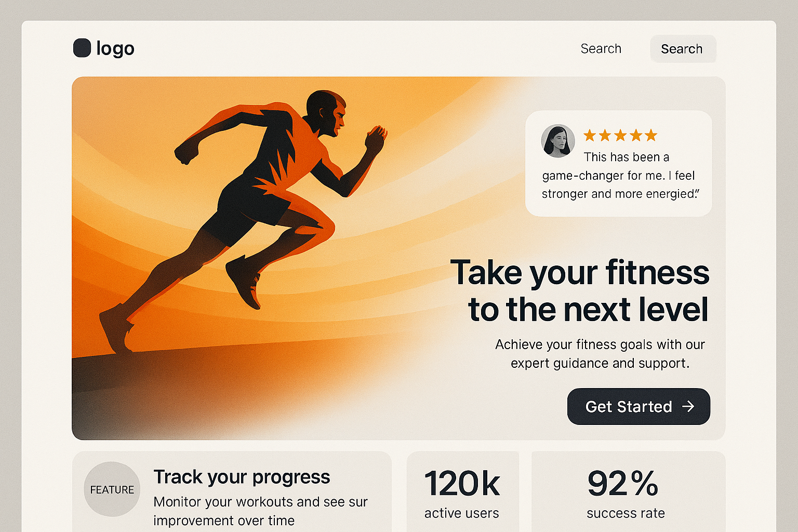Open the Track your progress heading

[242, 477]
